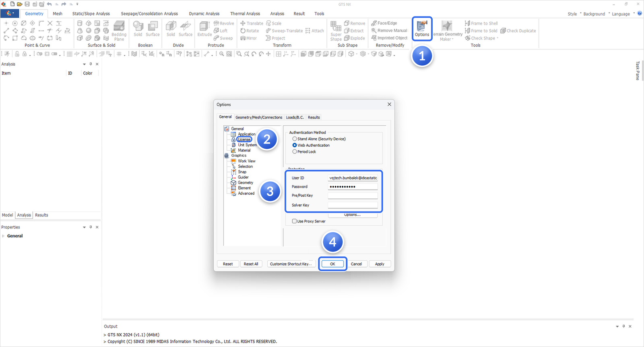Click the Terrain Geometry Maker icon

click(447, 26)
